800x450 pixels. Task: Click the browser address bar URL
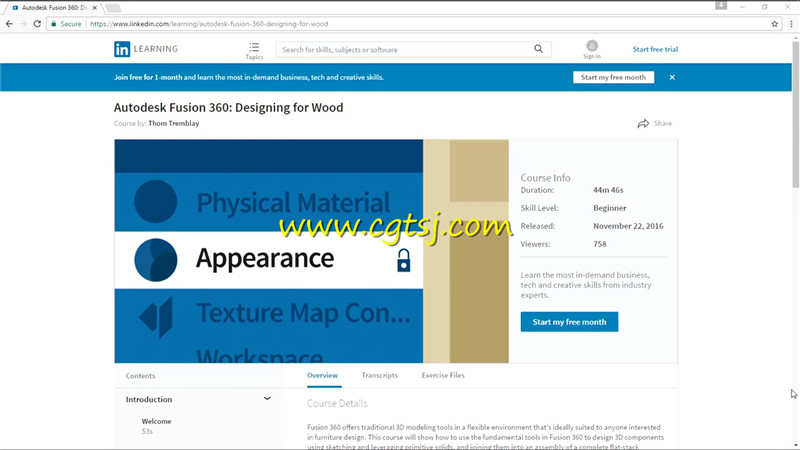tap(209, 23)
